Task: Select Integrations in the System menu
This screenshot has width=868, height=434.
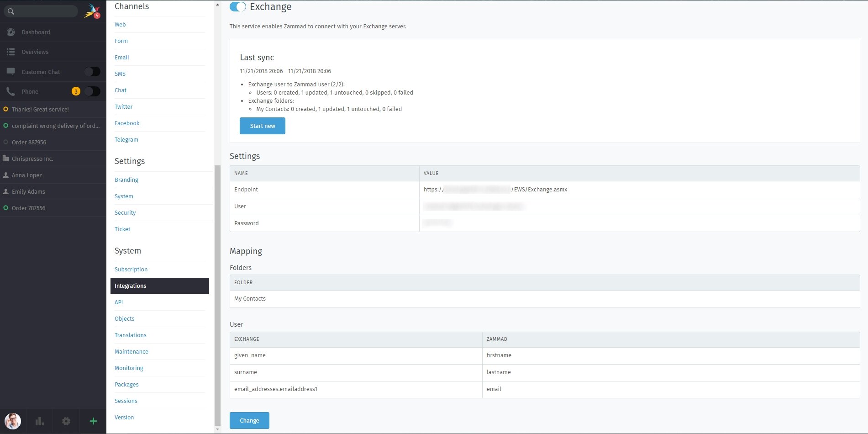Action: point(131,286)
